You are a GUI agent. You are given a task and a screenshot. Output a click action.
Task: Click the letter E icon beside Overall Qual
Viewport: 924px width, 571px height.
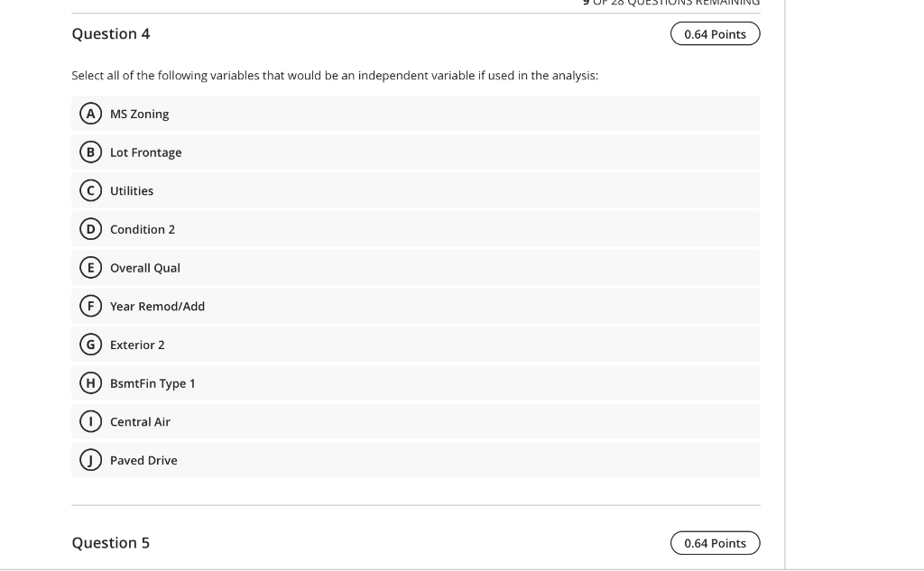pyautogui.click(x=90, y=267)
